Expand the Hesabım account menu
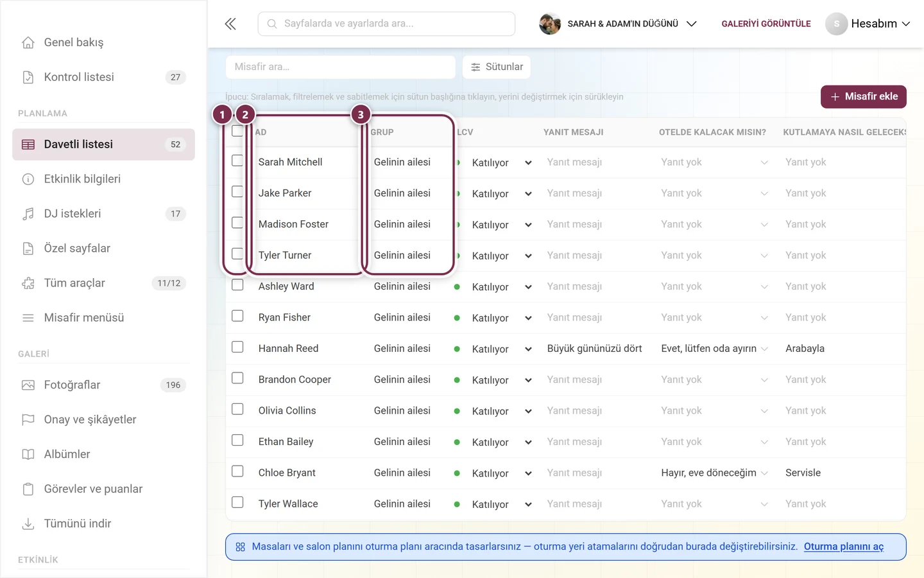This screenshot has width=924, height=578. tap(868, 24)
